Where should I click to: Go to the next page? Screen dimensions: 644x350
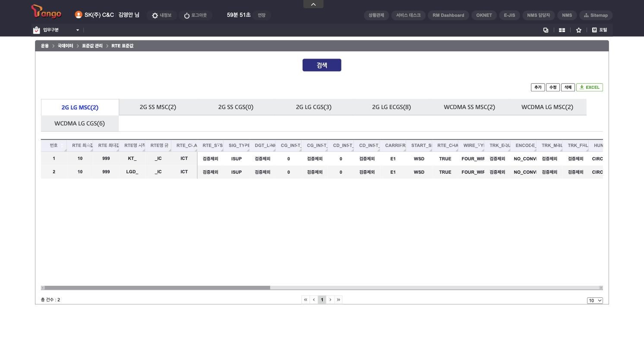330,300
